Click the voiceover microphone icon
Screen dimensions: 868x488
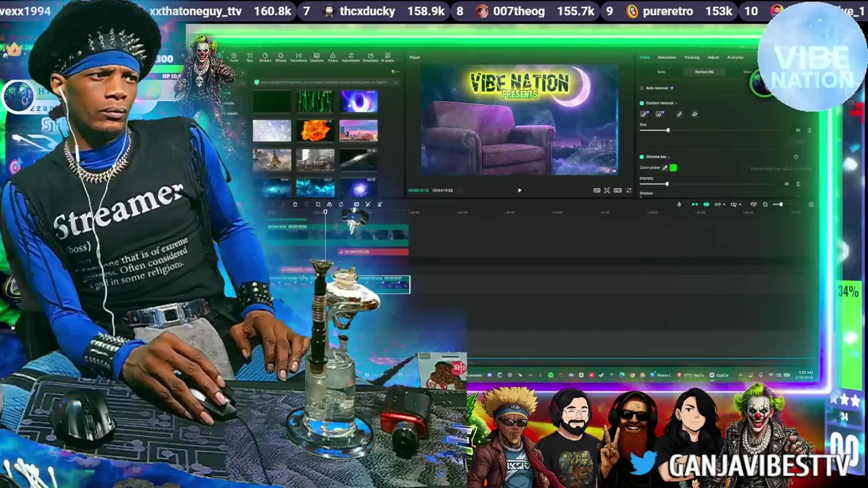pyautogui.click(x=679, y=204)
